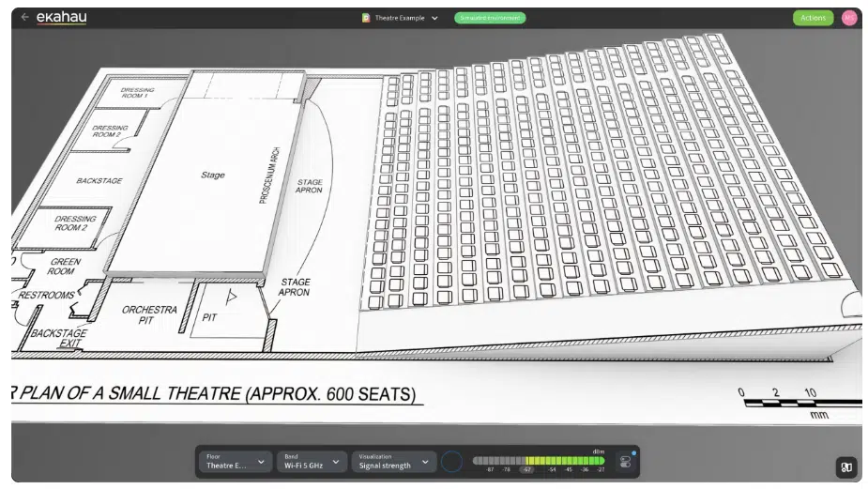
Task: Click the PROSCENIUM ARCH label
Action: click(x=269, y=176)
